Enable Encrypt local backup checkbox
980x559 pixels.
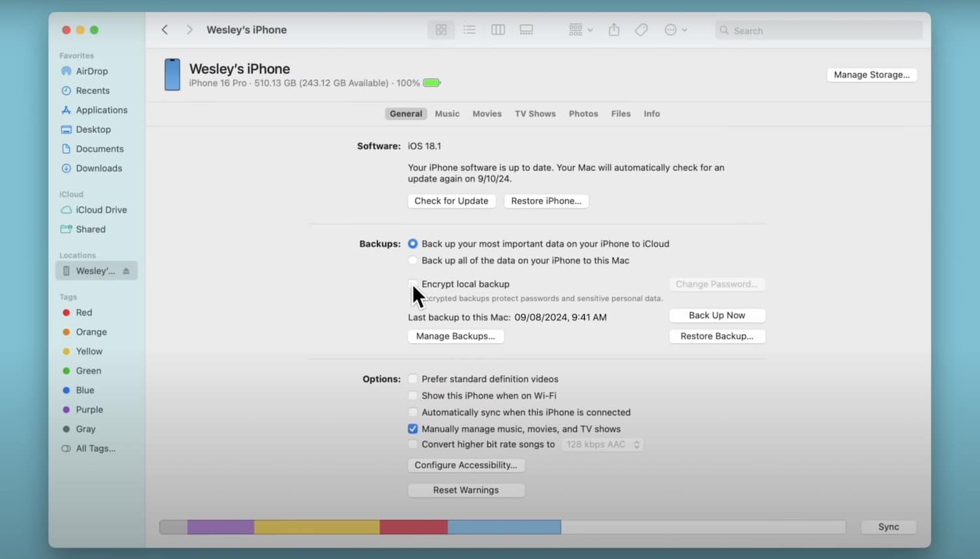click(413, 284)
